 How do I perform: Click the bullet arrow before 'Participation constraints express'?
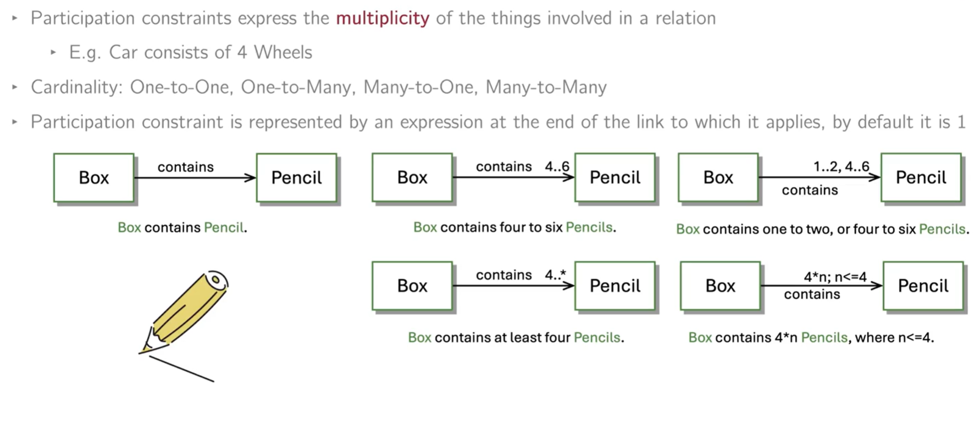click(15, 19)
